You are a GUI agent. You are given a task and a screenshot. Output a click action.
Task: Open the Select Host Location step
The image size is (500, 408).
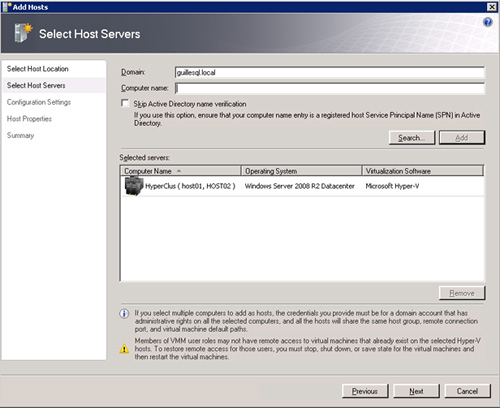[x=38, y=69]
